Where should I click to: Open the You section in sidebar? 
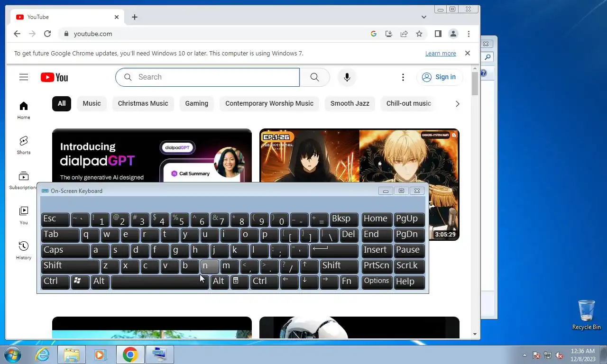pyautogui.click(x=24, y=216)
